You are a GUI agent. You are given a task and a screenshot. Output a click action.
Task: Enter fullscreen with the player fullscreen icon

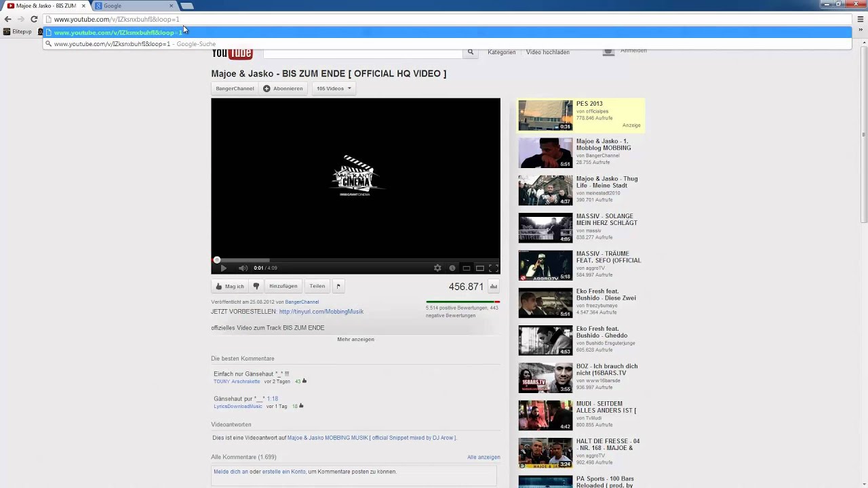[494, 268]
